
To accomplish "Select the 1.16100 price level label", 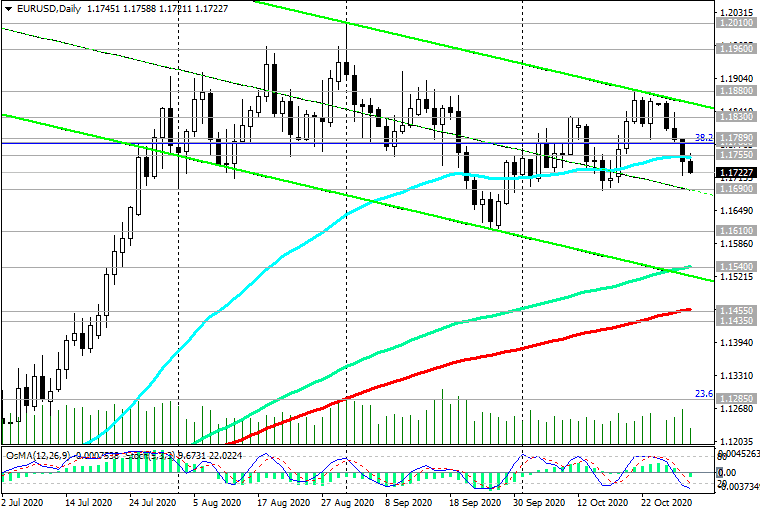I will click(x=736, y=231).
